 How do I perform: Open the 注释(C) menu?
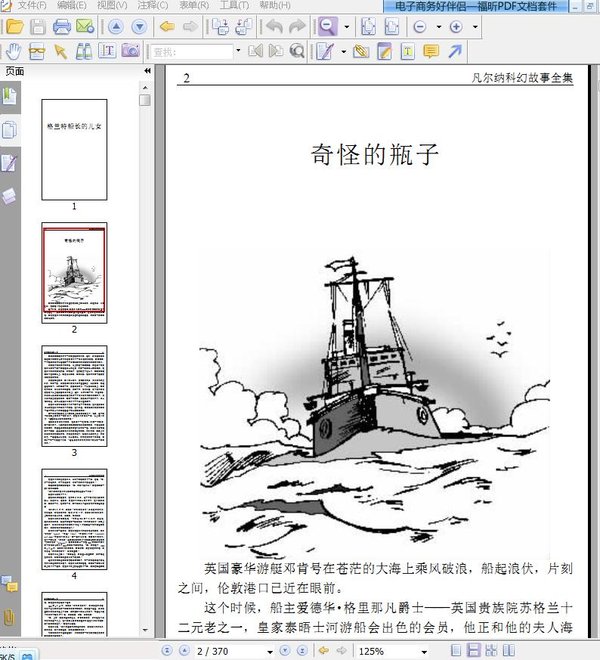coord(152,5)
